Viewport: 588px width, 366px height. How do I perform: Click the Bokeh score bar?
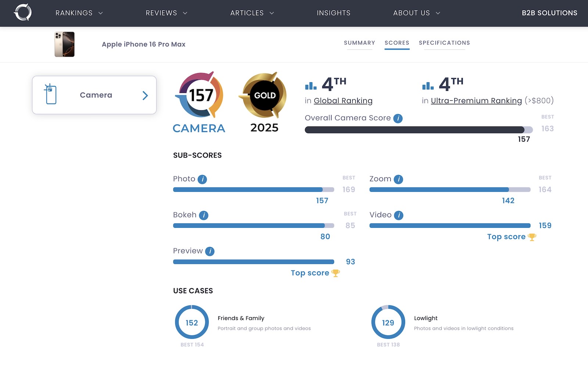tap(254, 226)
